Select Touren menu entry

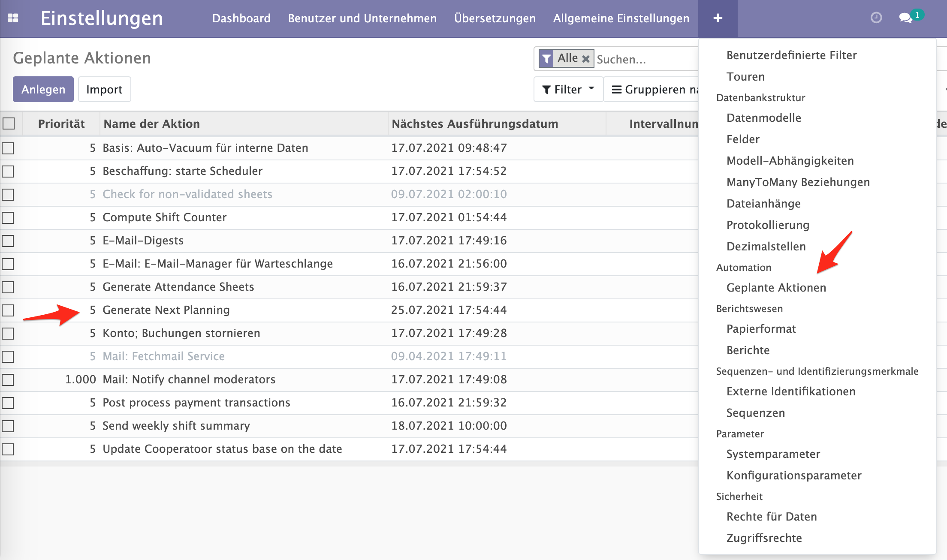745,77
